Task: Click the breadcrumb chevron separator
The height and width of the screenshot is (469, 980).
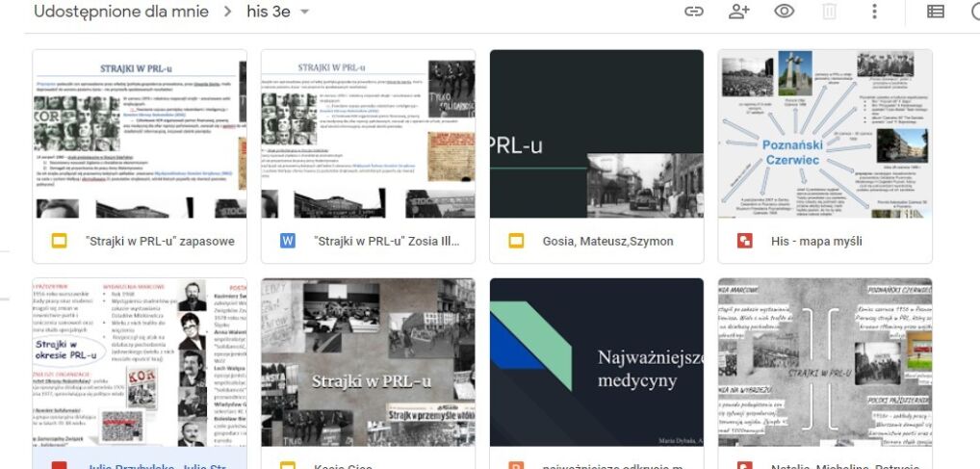Action: pos(227,12)
